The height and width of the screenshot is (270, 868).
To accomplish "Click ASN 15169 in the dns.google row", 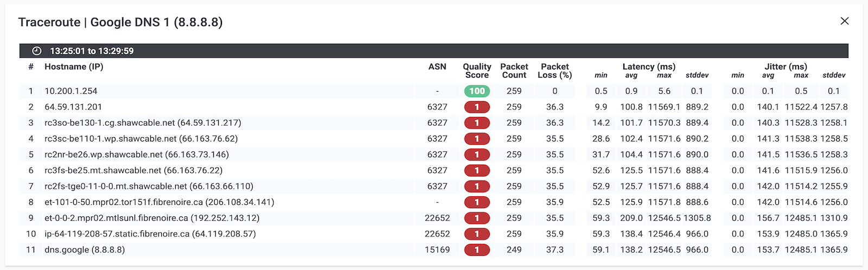I will 437,250.
